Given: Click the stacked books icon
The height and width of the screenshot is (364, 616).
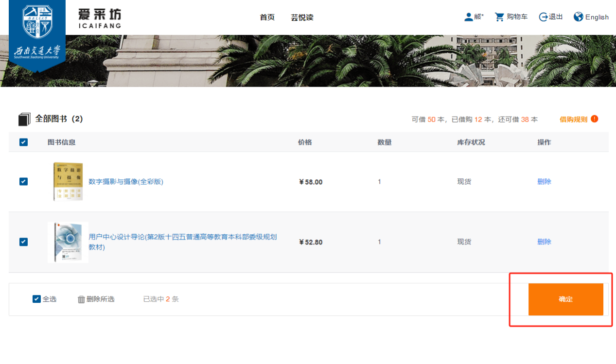Looking at the screenshot, I should pyautogui.click(x=24, y=119).
